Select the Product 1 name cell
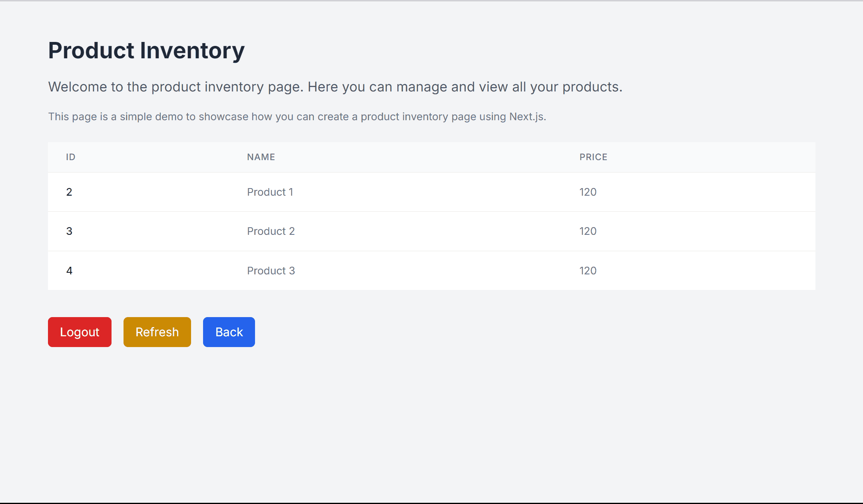The height and width of the screenshot is (504, 863). pos(270,192)
